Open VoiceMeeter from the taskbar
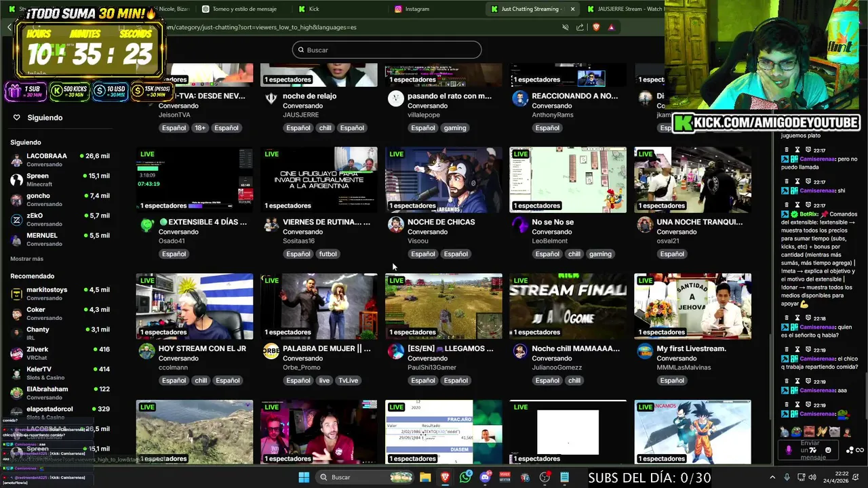 click(x=505, y=477)
